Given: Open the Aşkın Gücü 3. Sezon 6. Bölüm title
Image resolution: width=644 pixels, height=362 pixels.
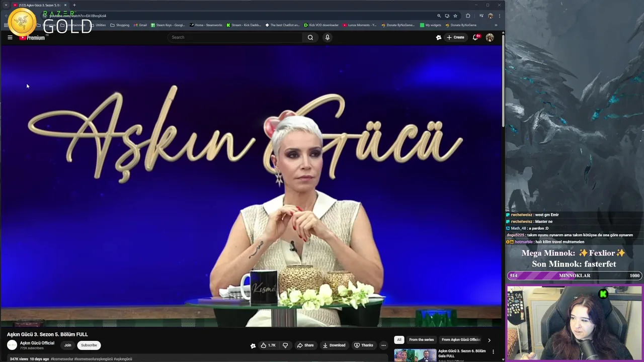Looking at the screenshot, I should pos(462,353).
